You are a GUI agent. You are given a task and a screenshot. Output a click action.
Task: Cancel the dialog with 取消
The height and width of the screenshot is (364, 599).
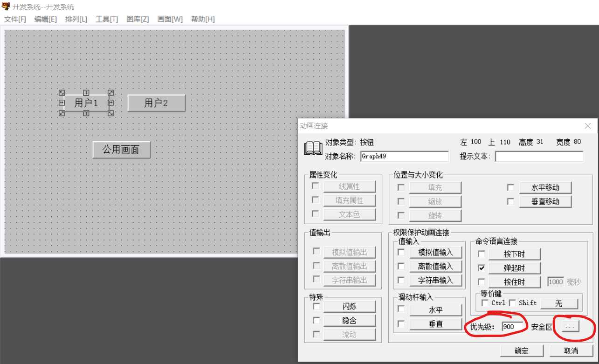571,351
